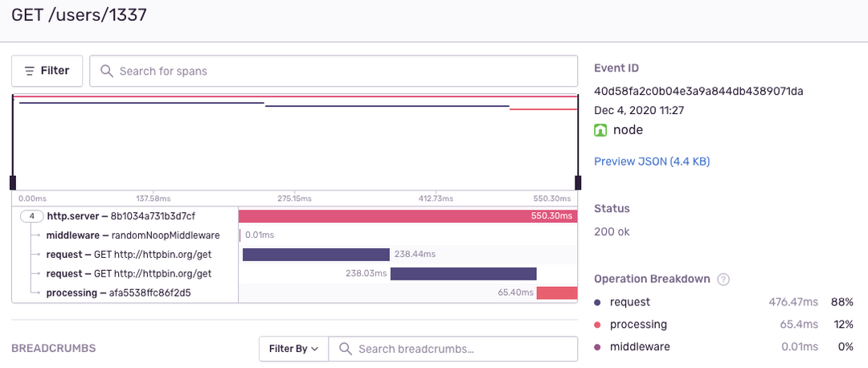Viewport: 868px width, 368px height.
Task: Click the 238.44ms request duration bar
Action: pos(316,255)
